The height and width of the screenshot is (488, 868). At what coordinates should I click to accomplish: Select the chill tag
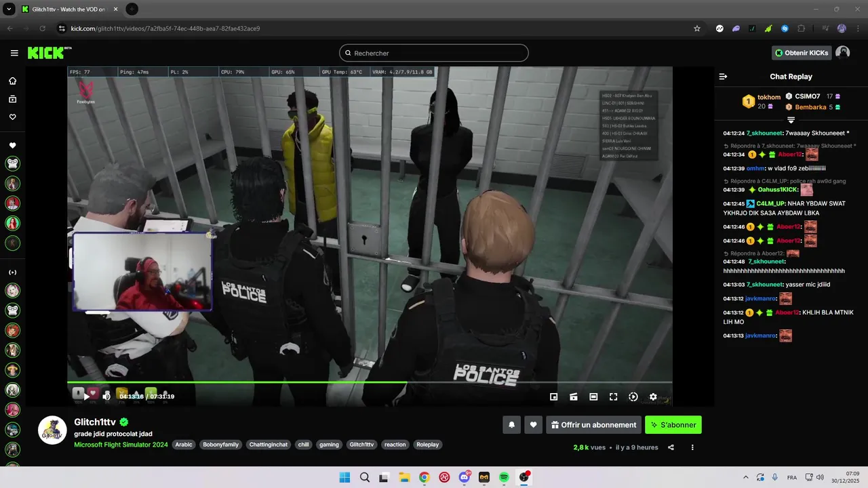tap(303, 445)
